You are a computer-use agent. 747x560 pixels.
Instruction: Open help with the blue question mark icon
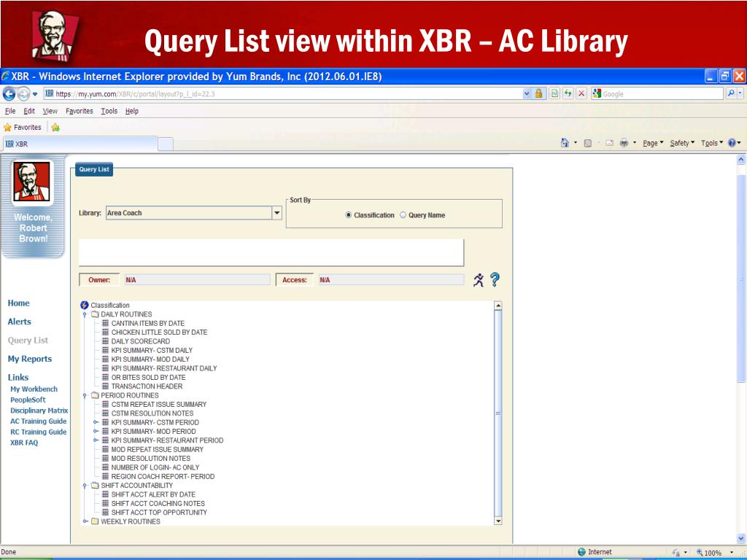tap(495, 279)
